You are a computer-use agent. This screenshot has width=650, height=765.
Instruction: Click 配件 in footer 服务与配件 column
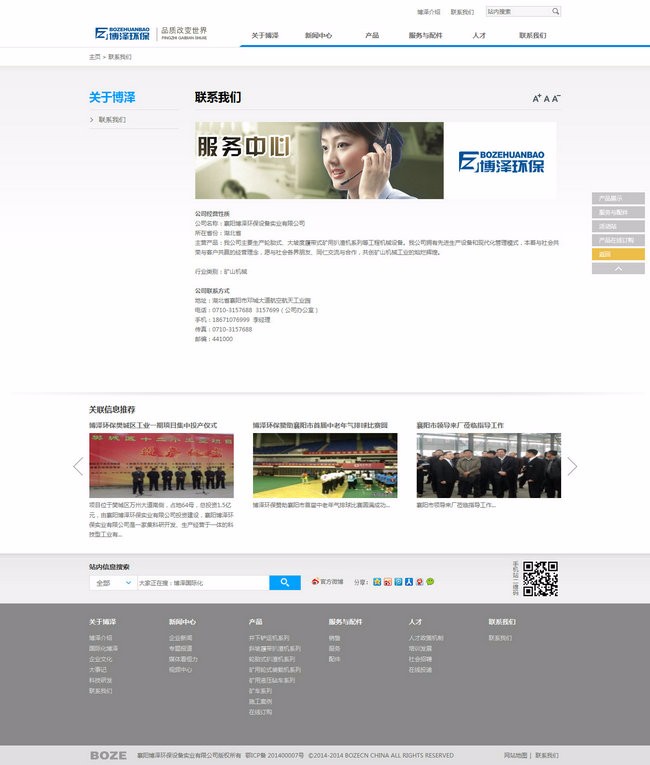334,659
